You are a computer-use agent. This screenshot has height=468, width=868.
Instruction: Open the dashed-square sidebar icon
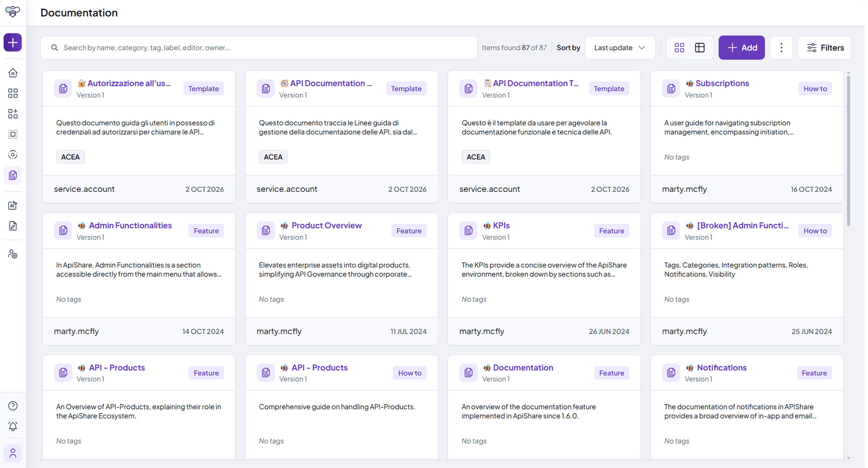tap(13, 134)
